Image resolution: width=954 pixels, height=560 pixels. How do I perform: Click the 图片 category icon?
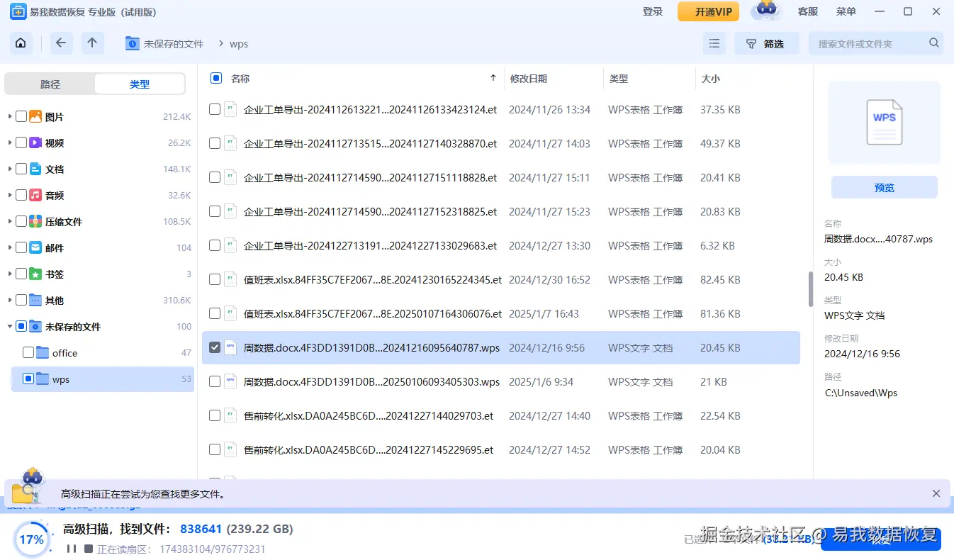coord(35,116)
